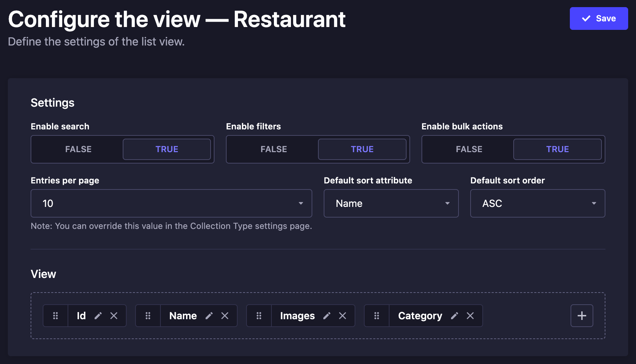Remove the Category field from the view
636x364 pixels.
coord(470,316)
